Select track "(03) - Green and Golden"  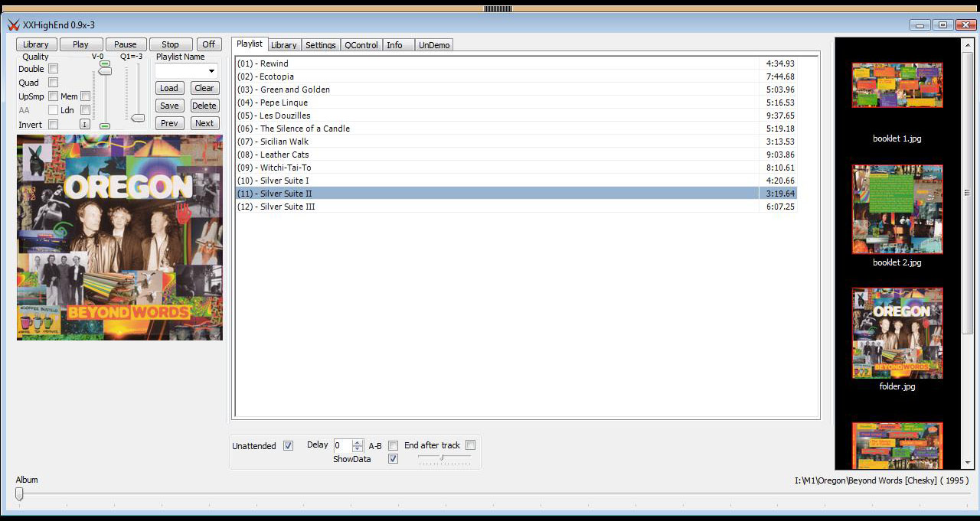pyautogui.click(x=516, y=90)
